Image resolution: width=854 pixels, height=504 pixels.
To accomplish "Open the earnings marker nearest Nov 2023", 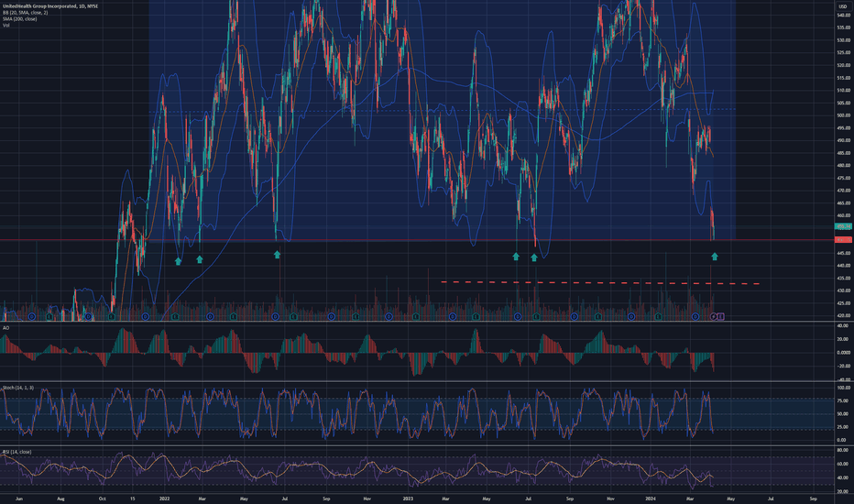I will point(597,316).
